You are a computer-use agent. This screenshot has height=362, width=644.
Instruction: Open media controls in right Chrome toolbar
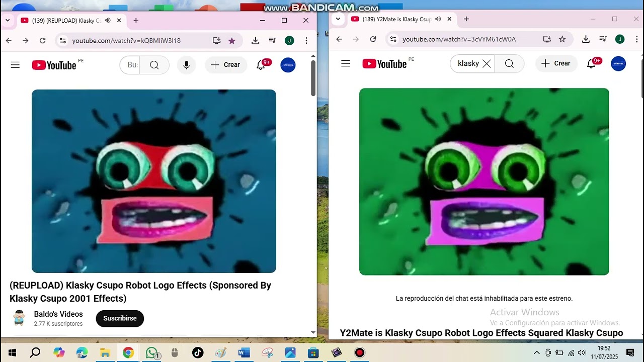(603, 39)
